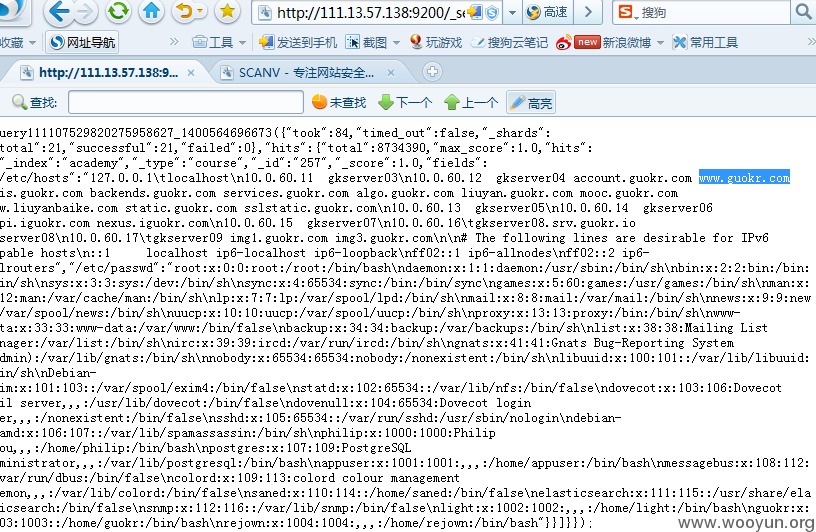Expand favorites bar overflow chevron

(x=174, y=42)
